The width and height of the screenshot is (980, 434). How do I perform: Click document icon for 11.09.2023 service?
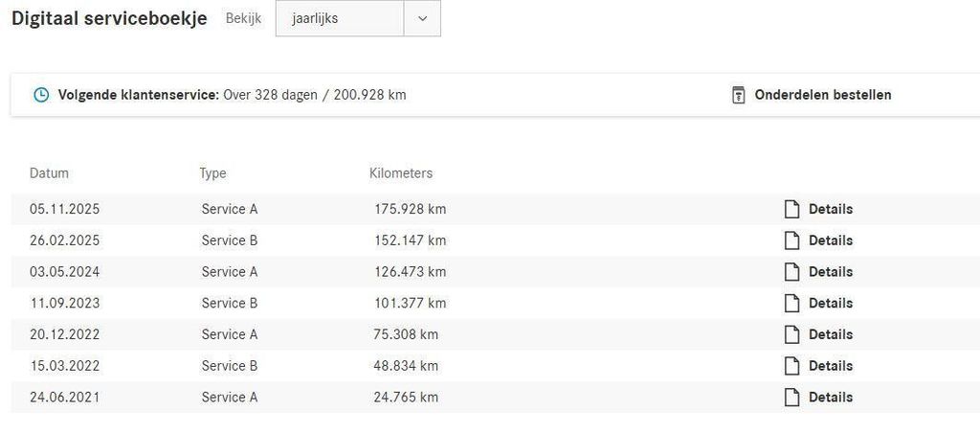click(x=791, y=303)
